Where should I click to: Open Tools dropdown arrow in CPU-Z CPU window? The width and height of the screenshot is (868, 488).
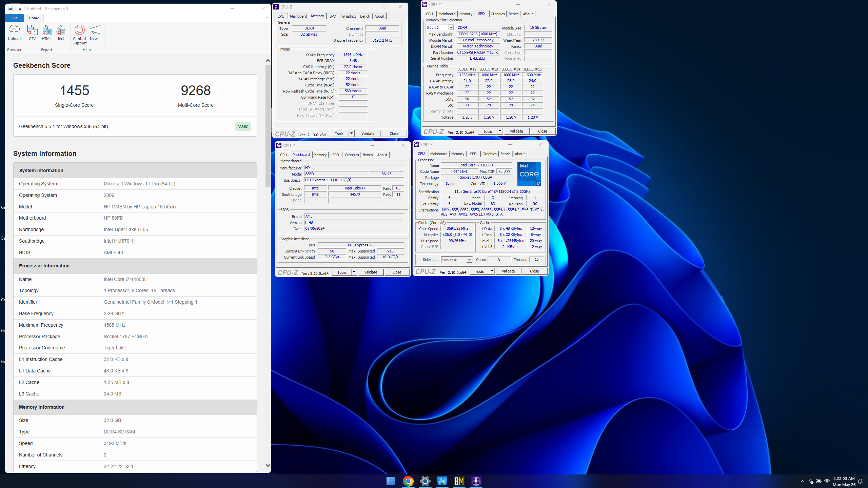[492, 271]
